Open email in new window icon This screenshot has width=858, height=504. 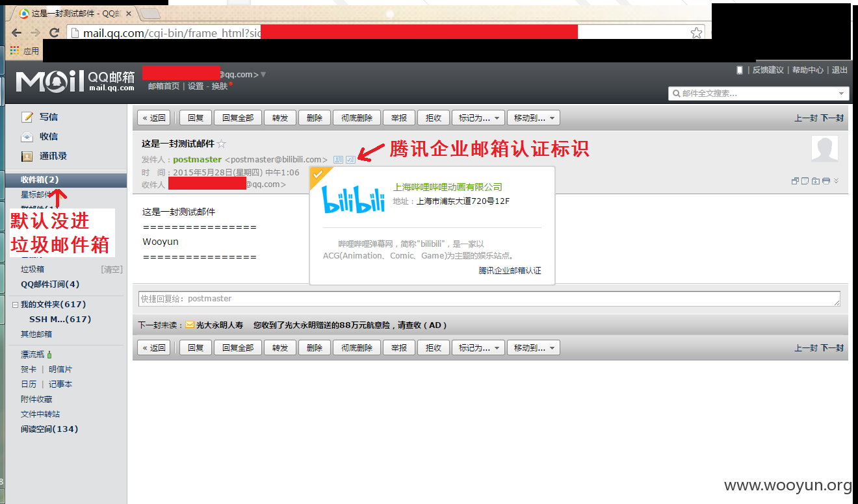(x=795, y=181)
